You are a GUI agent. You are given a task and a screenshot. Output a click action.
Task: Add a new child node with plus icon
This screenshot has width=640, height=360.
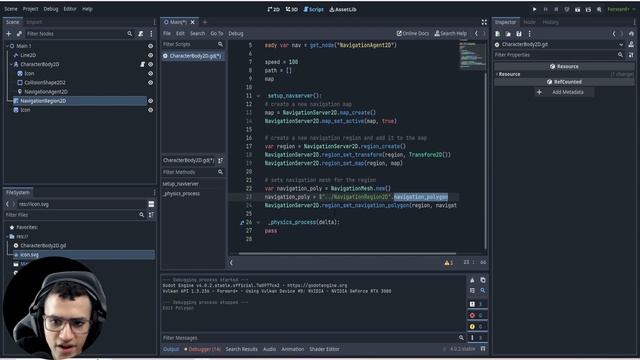9,34
